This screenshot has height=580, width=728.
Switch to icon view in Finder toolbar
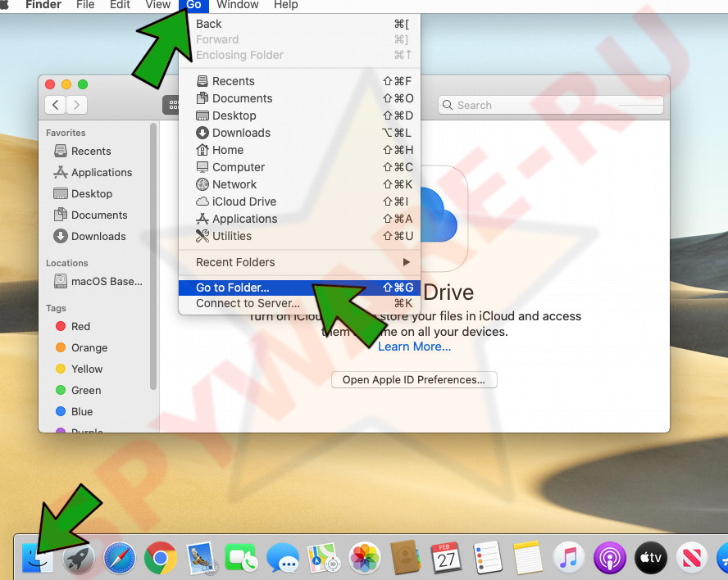point(172,105)
